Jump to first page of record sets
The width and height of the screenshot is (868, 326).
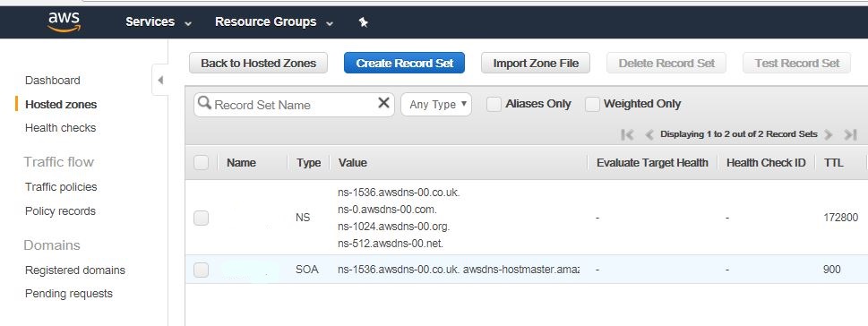627,134
